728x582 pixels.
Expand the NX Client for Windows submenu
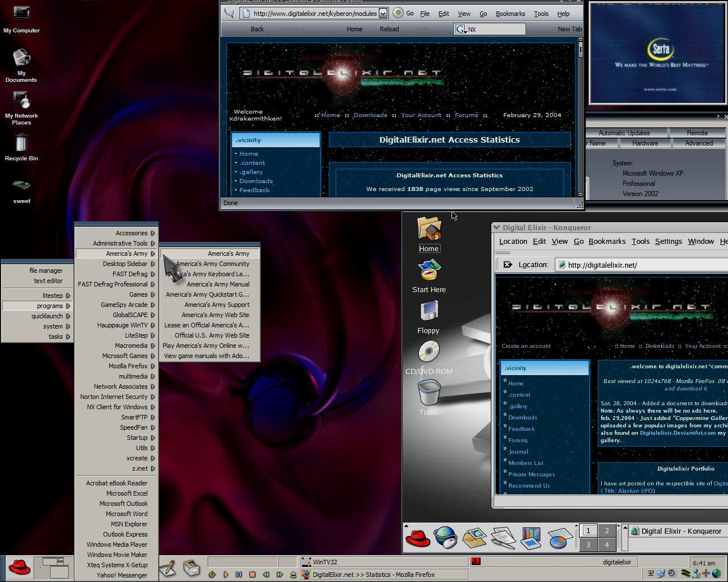[117, 407]
